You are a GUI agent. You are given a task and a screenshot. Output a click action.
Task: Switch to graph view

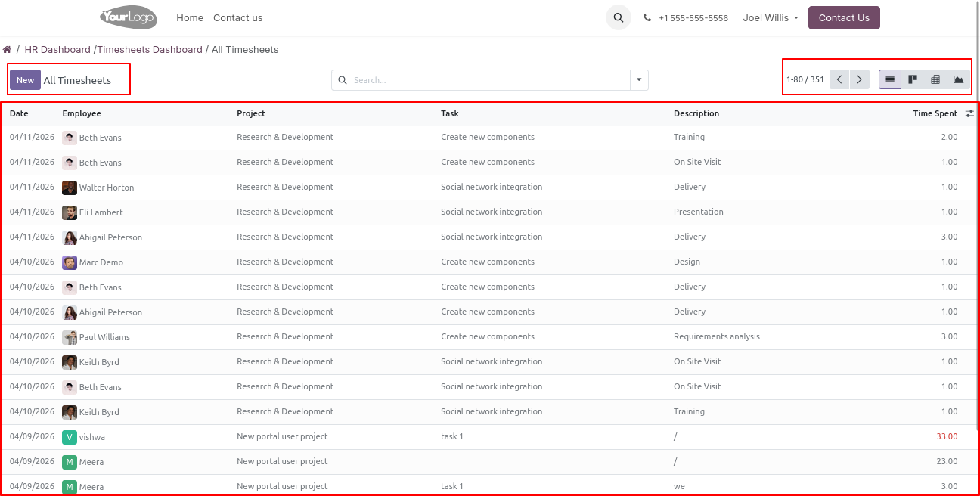(x=958, y=79)
